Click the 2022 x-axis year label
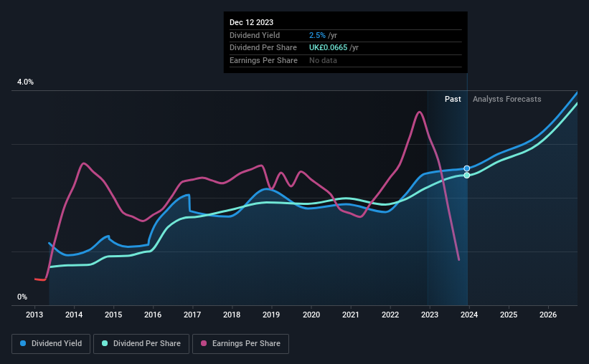589x364 pixels. [390, 315]
